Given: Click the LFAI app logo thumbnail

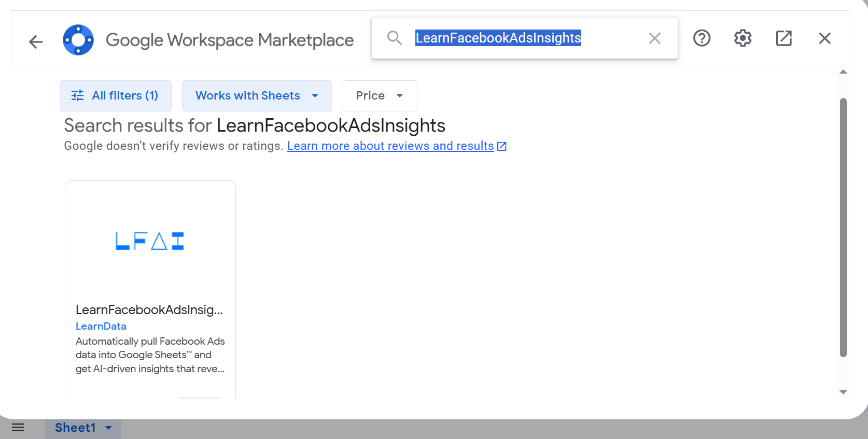Looking at the screenshot, I should 150,241.
